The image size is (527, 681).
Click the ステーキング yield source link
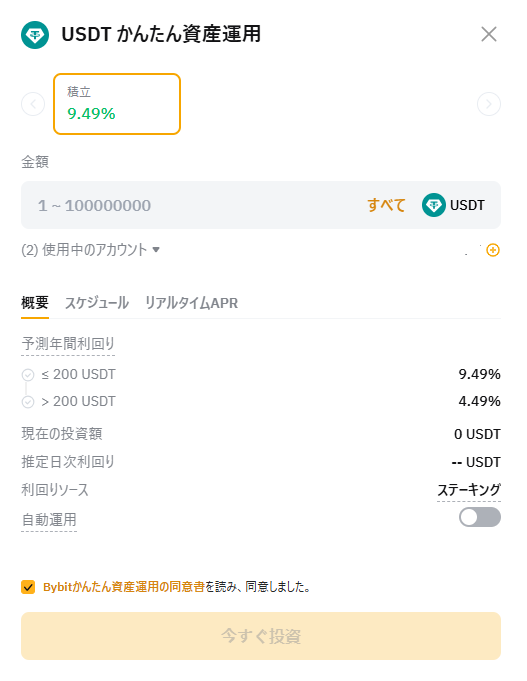(x=469, y=490)
